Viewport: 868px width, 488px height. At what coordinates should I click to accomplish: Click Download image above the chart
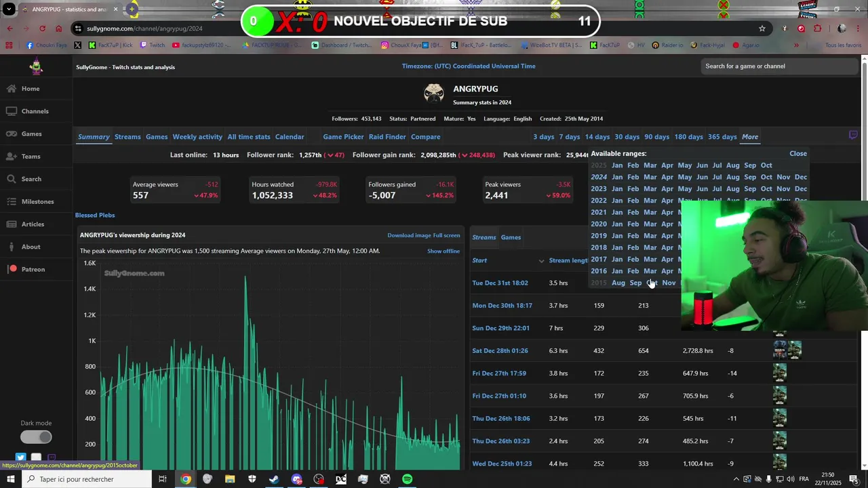click(x=409, y=236)
